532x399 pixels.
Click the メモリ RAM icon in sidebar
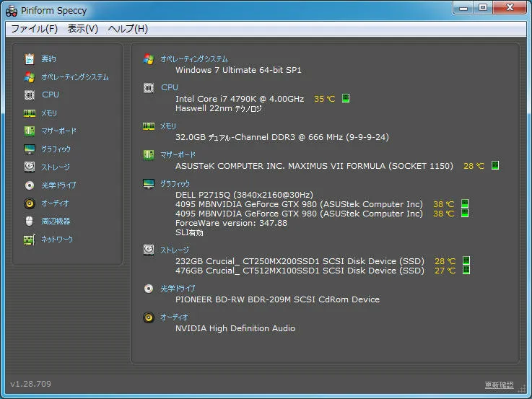tap(30, 113)
